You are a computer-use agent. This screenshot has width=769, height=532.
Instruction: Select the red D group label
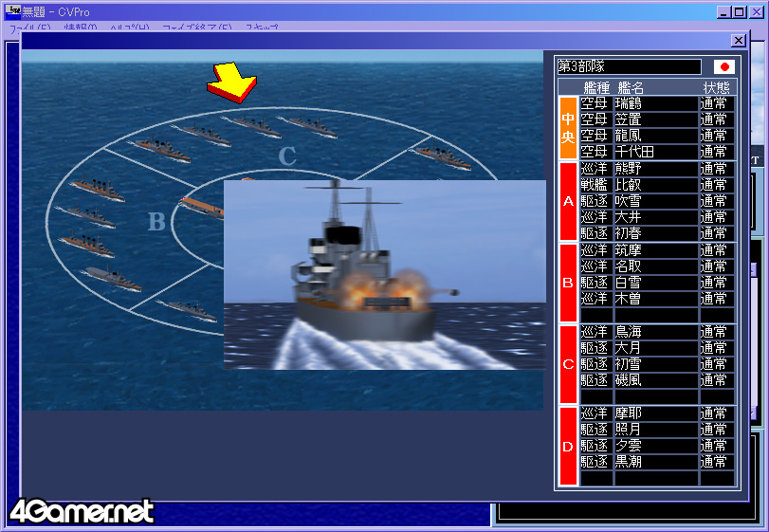[568, 447]
